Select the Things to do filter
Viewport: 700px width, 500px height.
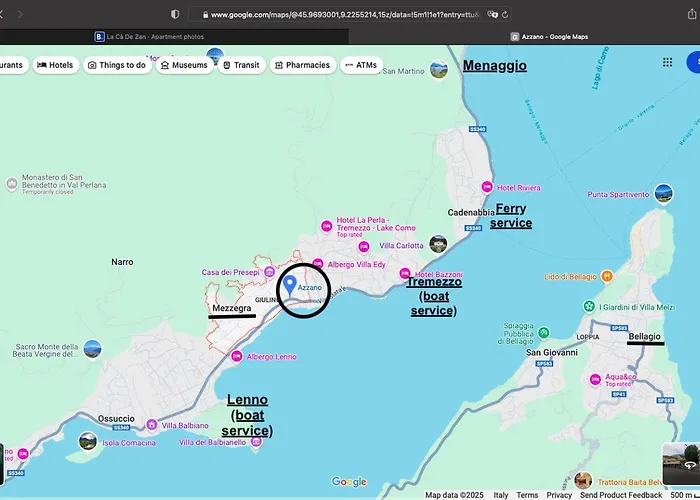tap(117, 65)
